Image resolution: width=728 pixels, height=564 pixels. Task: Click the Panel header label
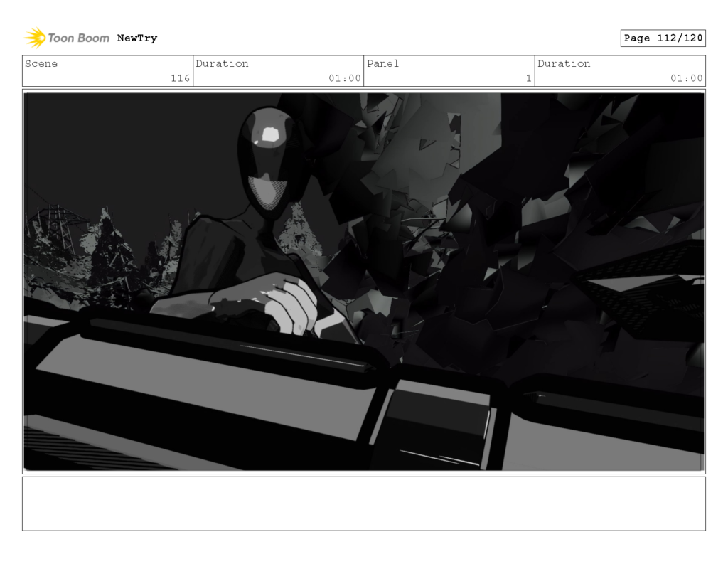384,64
